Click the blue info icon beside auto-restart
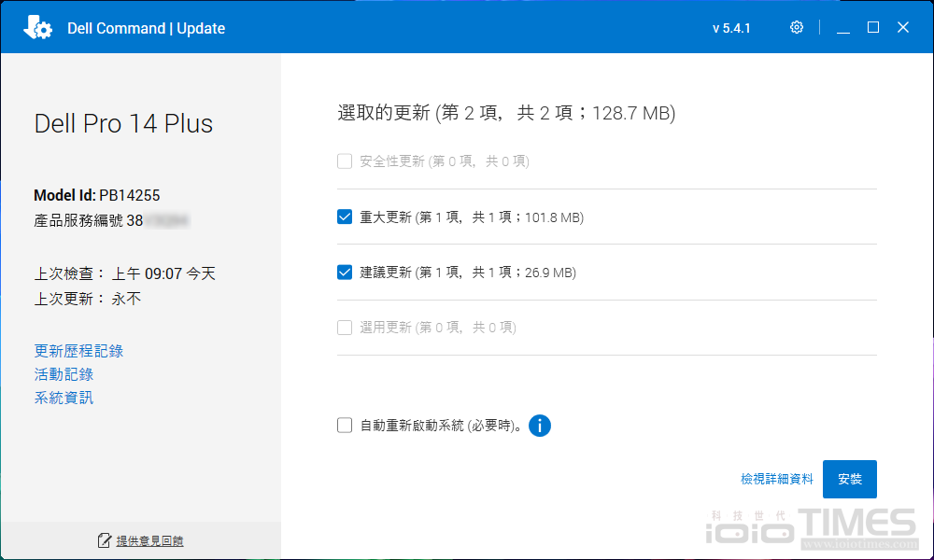Screen dimensions: 934x560 540,426
